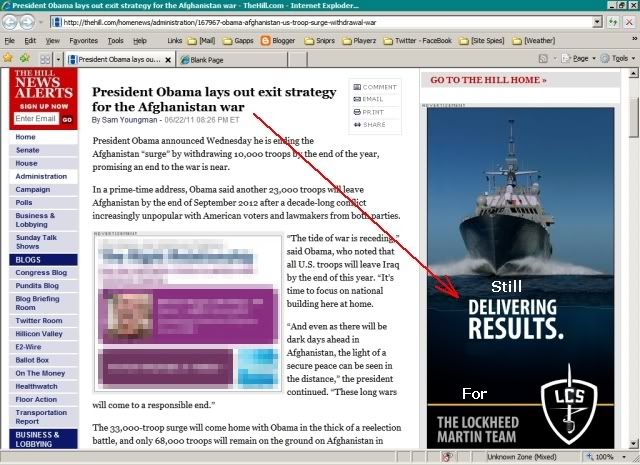Open the Administration sidebar link

43,176
